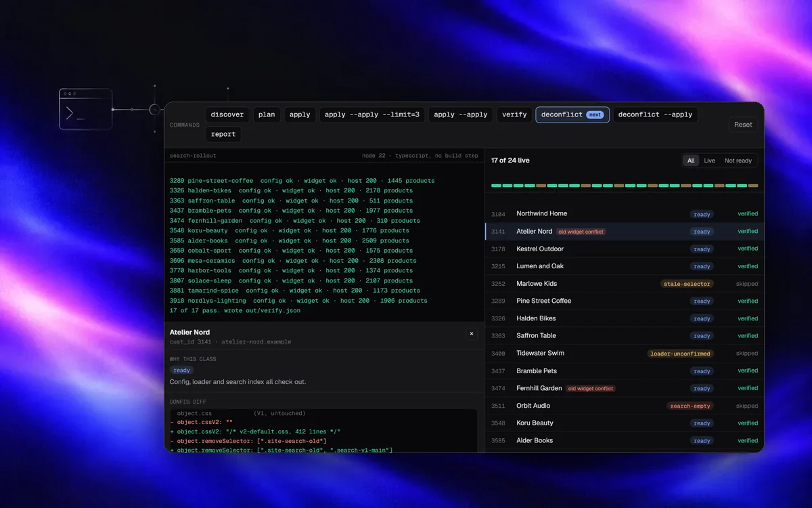The image size is (812, 508).
Task: Click the search-empty badge on Orbit Audio
Action: coord(690,406)
